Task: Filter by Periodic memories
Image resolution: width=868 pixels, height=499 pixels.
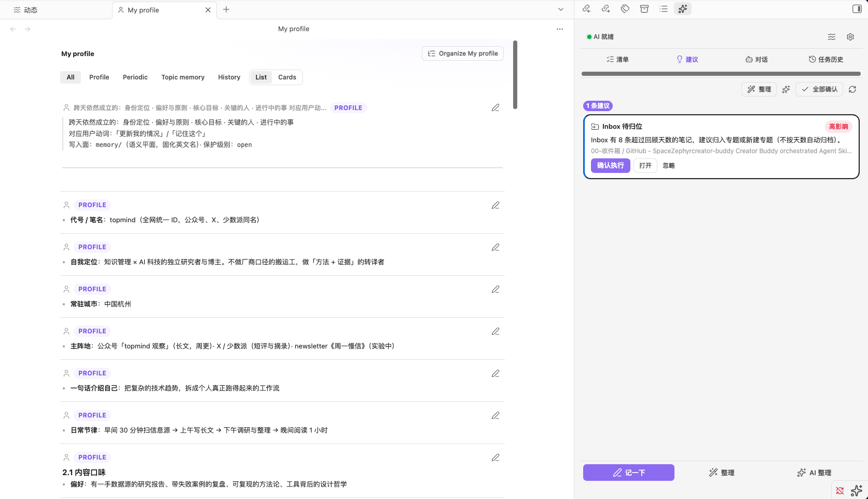Action: (135, 77)
